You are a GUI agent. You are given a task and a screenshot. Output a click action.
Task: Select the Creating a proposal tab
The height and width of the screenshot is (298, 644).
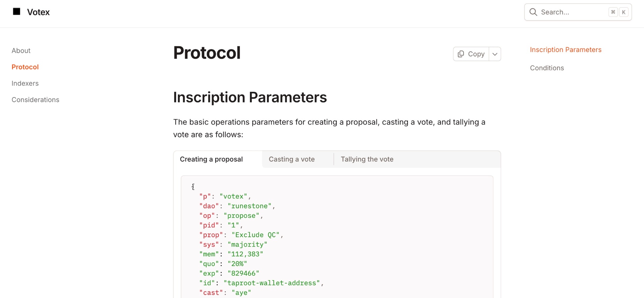(211, 159)
